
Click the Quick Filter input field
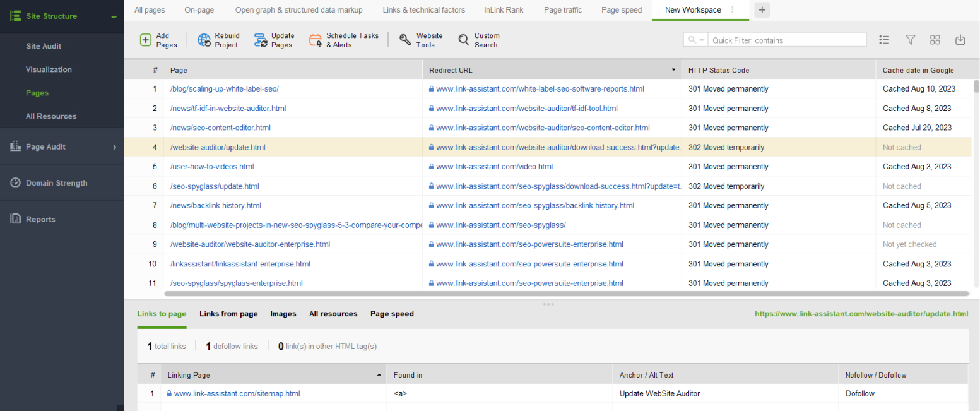point(788,40)
